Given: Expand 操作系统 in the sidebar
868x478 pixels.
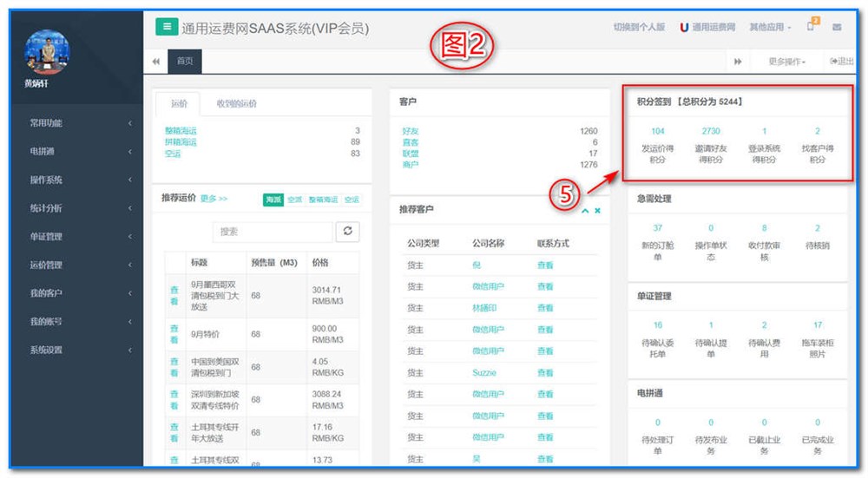Looking at the screenshot, I should (76, 180).
